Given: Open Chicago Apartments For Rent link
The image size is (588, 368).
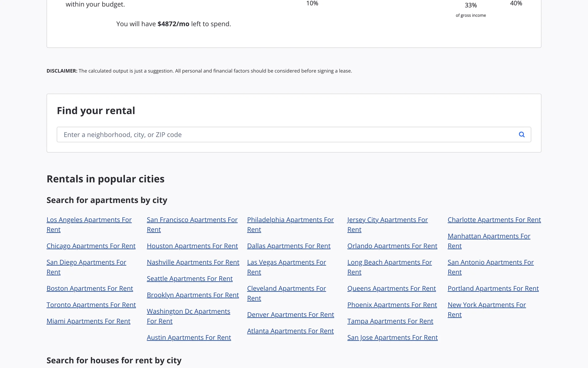Looking at the screenshot, I should tap(91, 246).
